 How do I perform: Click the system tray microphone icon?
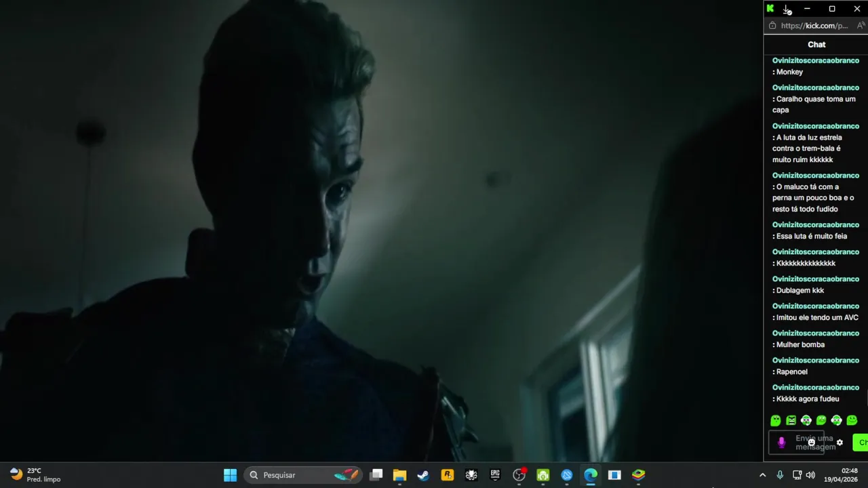click(780, 475)
